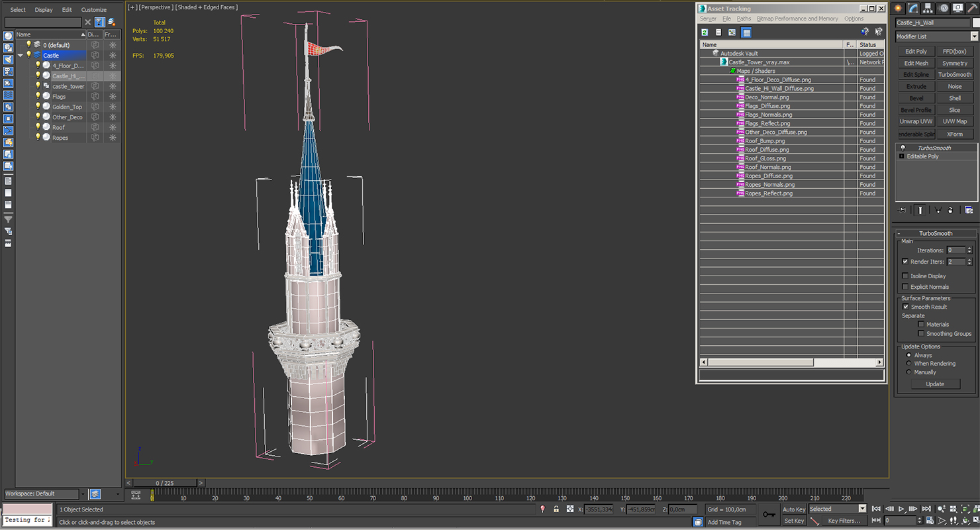Open Server menu in Asset Tracking
This screenshot has height=530, width=980.
pos(708,19)
